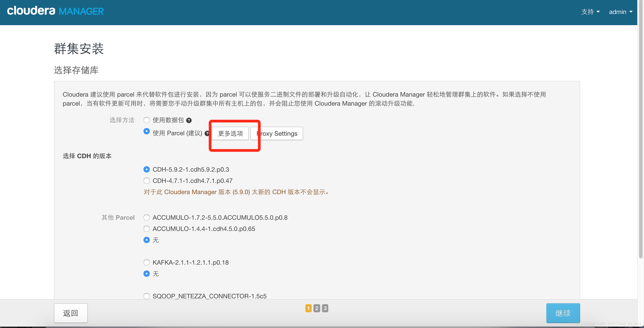Click the 其他 Parcel label

pos(118,218)
